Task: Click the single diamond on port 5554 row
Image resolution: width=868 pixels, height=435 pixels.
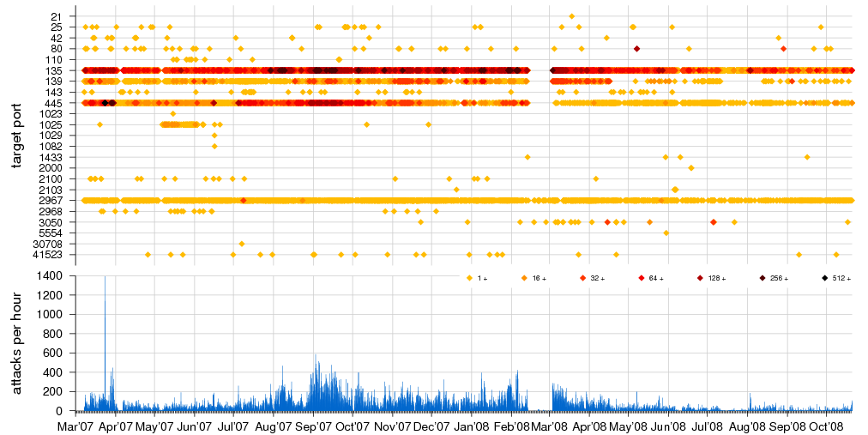Action: tap(666, 233)
